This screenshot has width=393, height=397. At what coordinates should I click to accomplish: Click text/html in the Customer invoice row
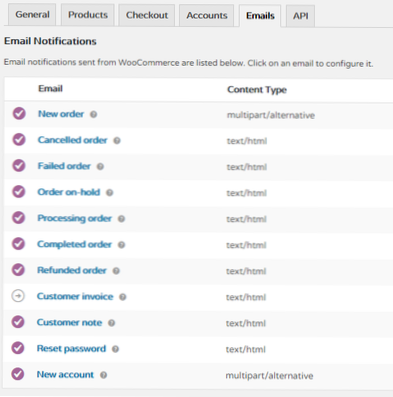[x=246, y=297]
